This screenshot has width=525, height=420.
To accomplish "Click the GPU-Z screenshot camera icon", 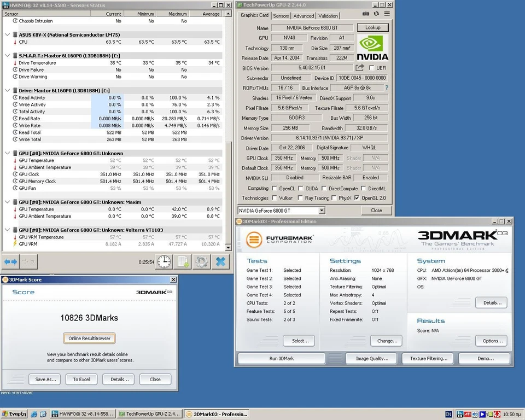I will tap(366, 14).
